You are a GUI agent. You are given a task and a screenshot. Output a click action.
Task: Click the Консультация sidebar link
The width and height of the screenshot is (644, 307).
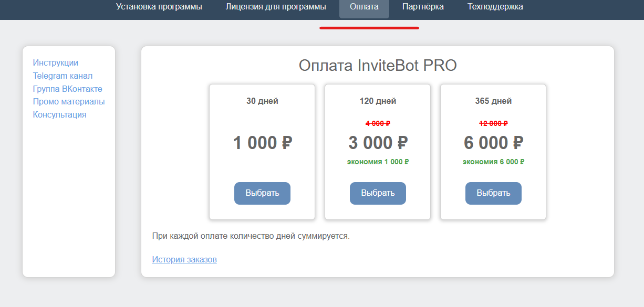coord(60,114)
